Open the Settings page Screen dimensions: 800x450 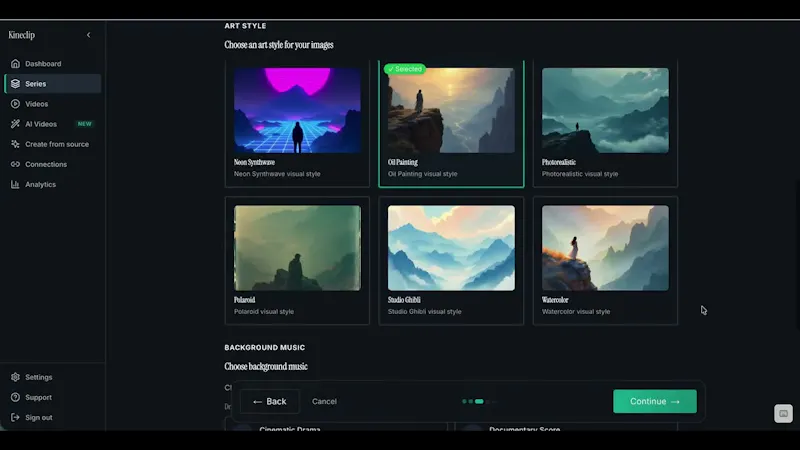pos(53,377)
